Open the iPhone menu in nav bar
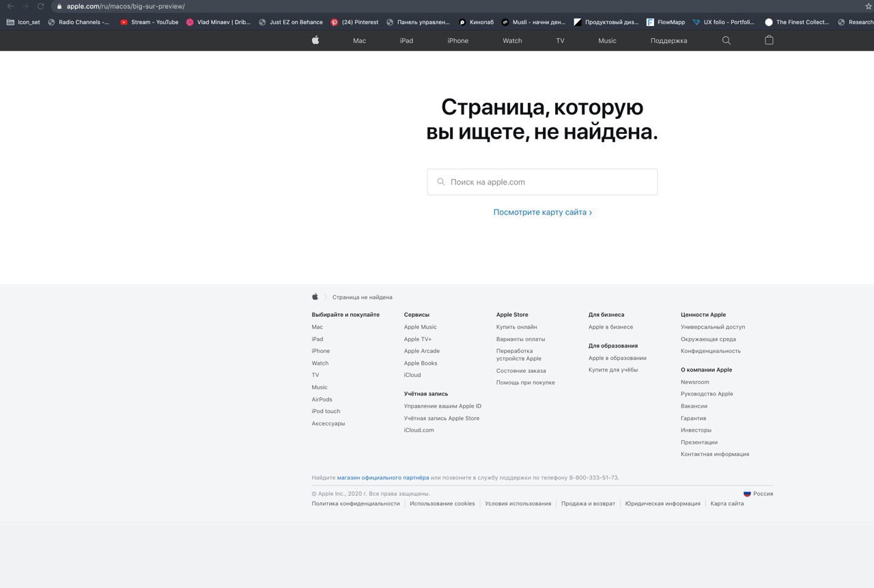 [x=457, y=41]
